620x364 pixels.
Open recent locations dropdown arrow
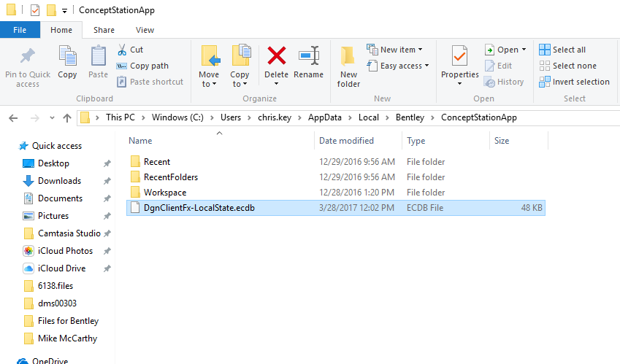click(52, 117)
